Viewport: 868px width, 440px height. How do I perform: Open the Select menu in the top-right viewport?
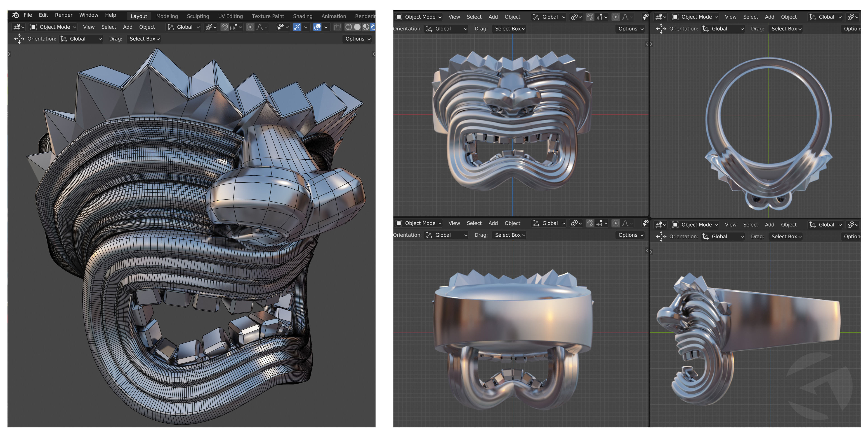coord(751,17)
